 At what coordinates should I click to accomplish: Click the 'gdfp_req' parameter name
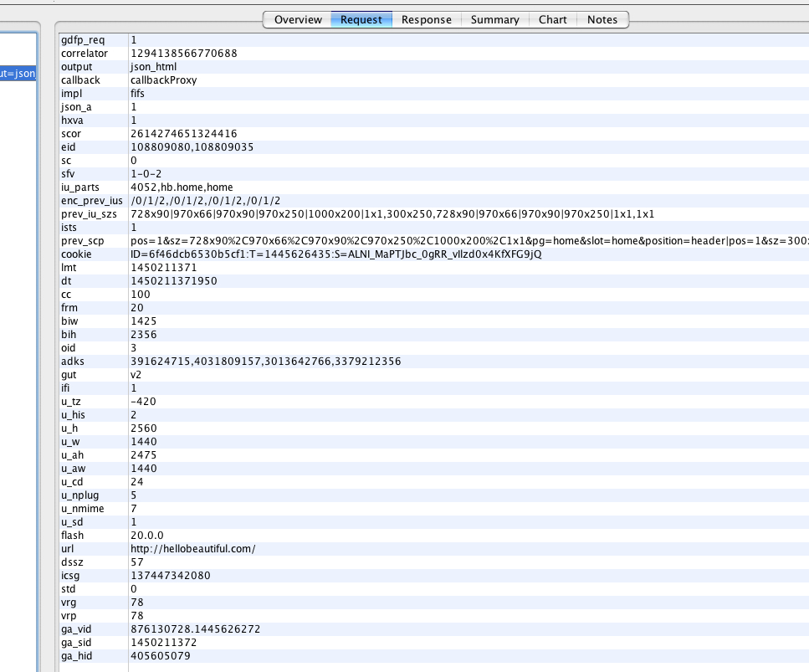(x=83, y=39)
